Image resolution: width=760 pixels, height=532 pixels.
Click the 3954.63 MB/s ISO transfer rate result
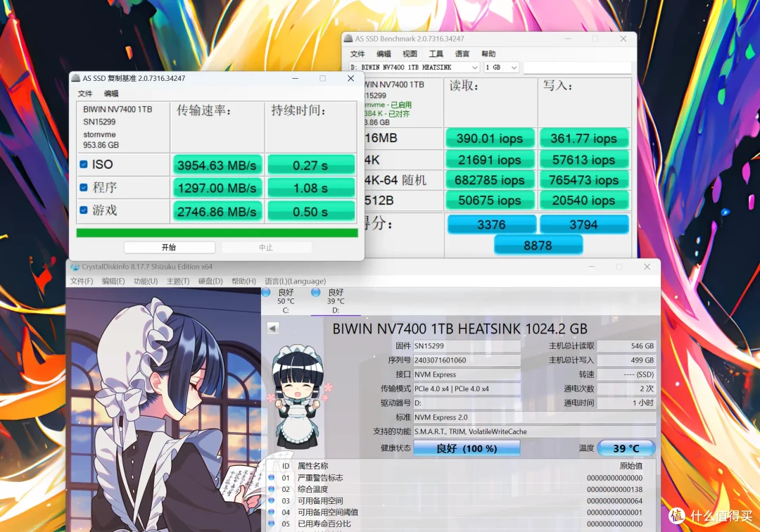point(217,165)
